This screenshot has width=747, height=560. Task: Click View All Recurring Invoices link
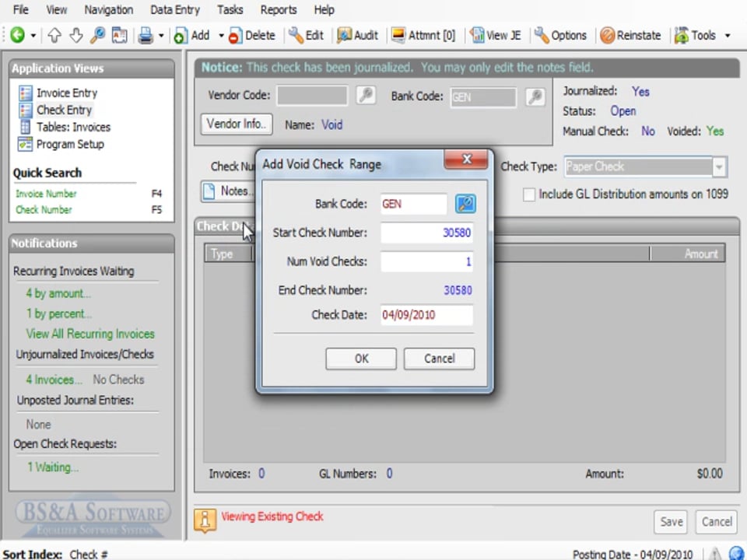click(90, 334)
